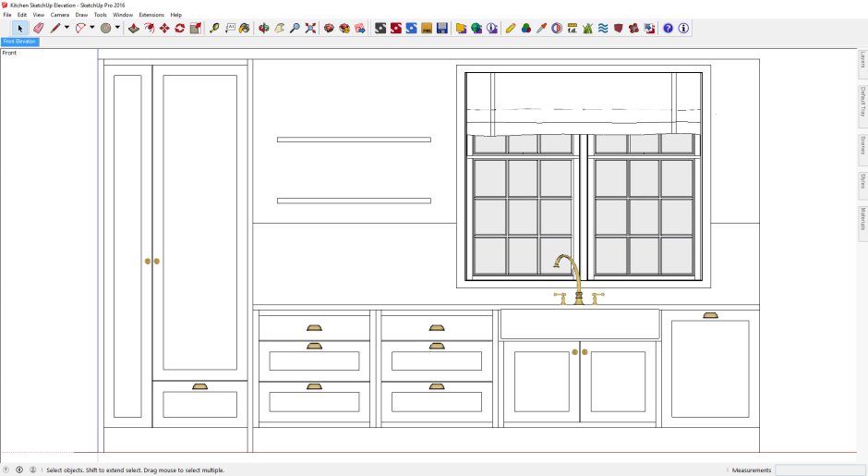Click the blue floppy disk save icon
Screen dimensions: 868x476
click(442, 29)
